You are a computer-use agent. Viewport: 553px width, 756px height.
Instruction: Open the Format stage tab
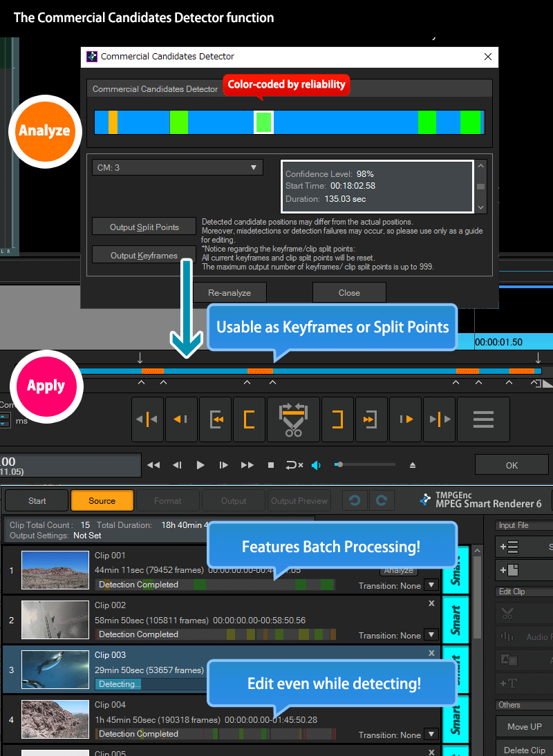[168, 501]
